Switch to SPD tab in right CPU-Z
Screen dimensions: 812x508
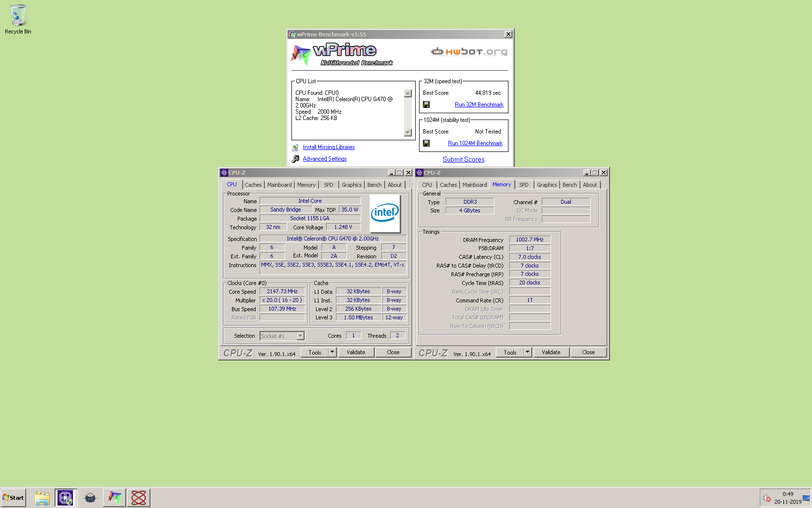pyautogui.click(x=524, y=185)
